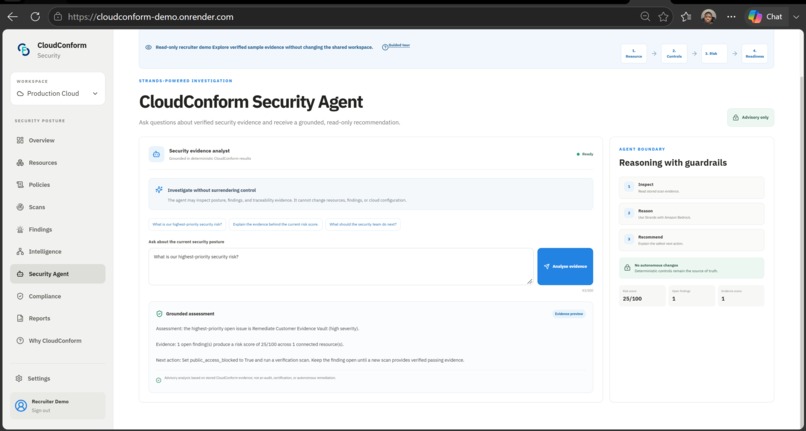This screenshot has width=806, height=431.
Task: Click tour step 1 Resource
Action: 634,53
